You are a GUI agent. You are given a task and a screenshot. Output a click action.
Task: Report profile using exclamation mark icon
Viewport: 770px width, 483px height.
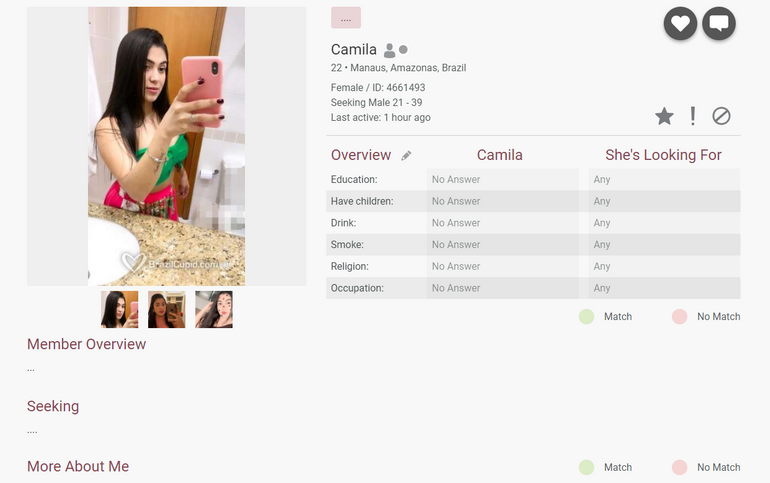tap(692, 116)
